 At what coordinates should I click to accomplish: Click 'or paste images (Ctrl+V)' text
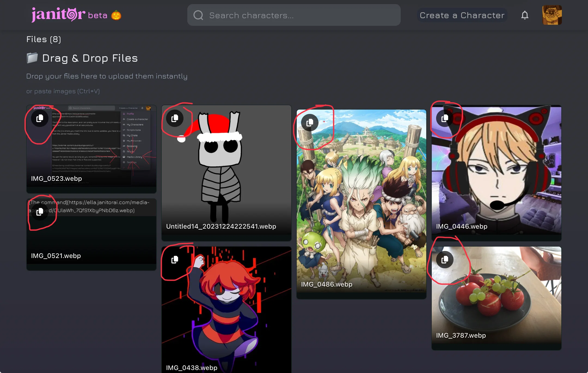pyautogui.click(x=63, y=91)
